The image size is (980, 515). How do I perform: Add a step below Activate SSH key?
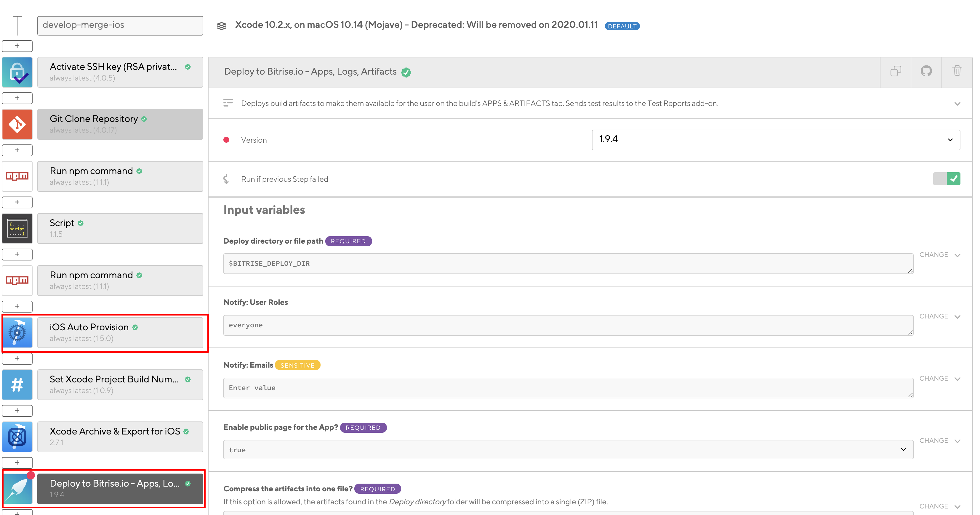pos(17,98)
